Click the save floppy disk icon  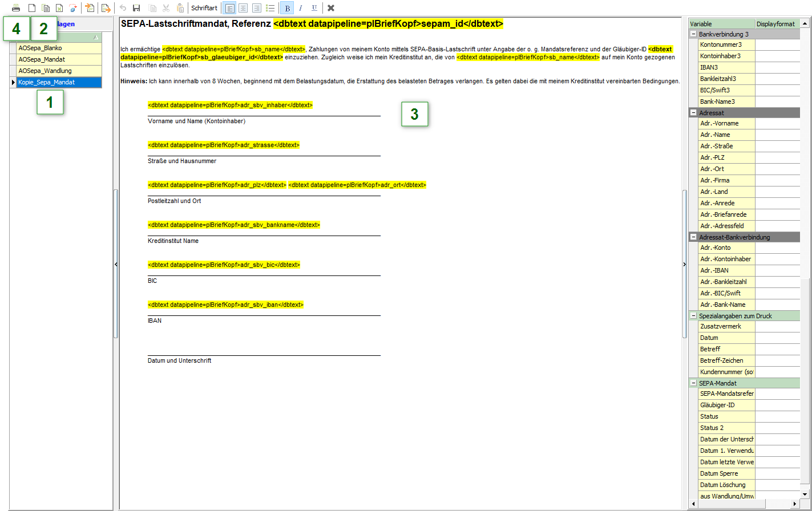[136, 8]
